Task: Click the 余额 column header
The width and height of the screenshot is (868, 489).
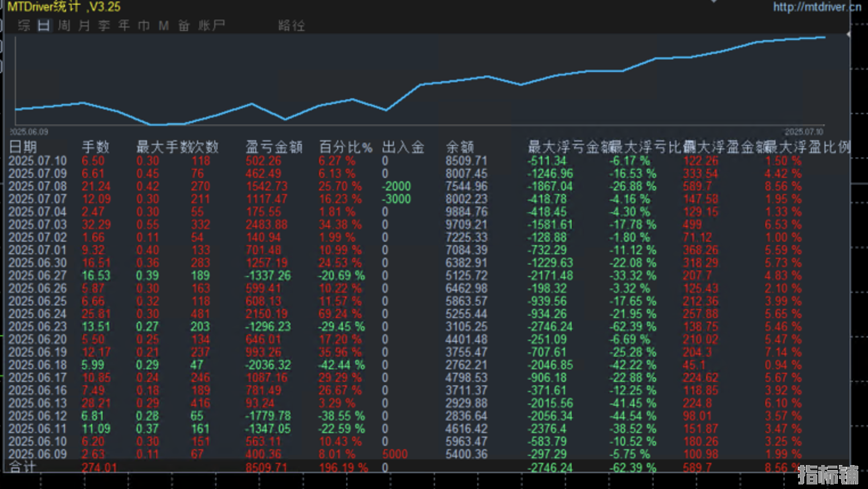Action: (x=460, y=147)
